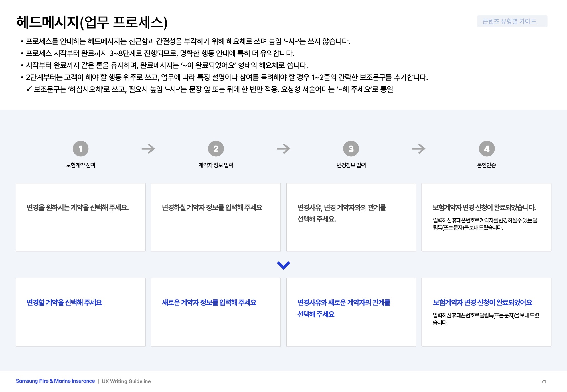Click the step 3 circle icon
This screenshot has height=392, width=567.
point(351,149)
